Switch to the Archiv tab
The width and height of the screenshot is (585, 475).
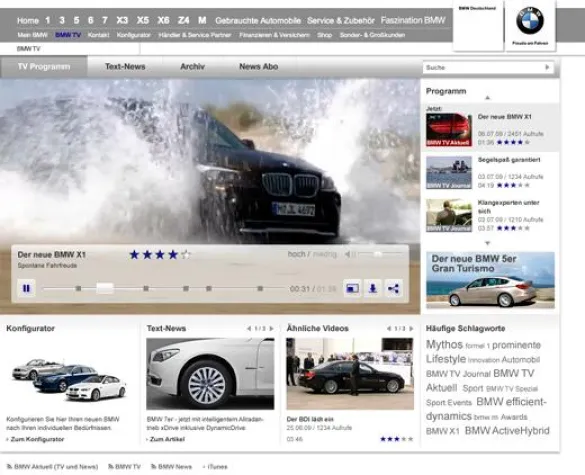click(192, 66)
